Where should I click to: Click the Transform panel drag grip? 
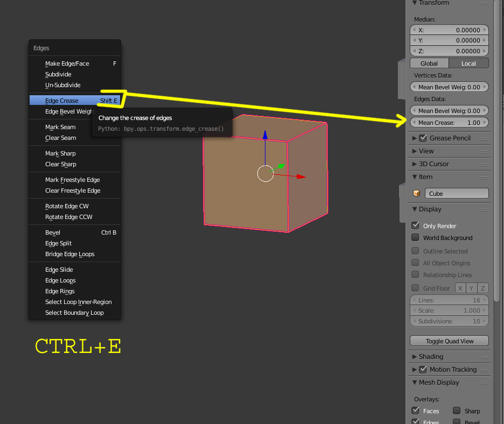[485, 3]
